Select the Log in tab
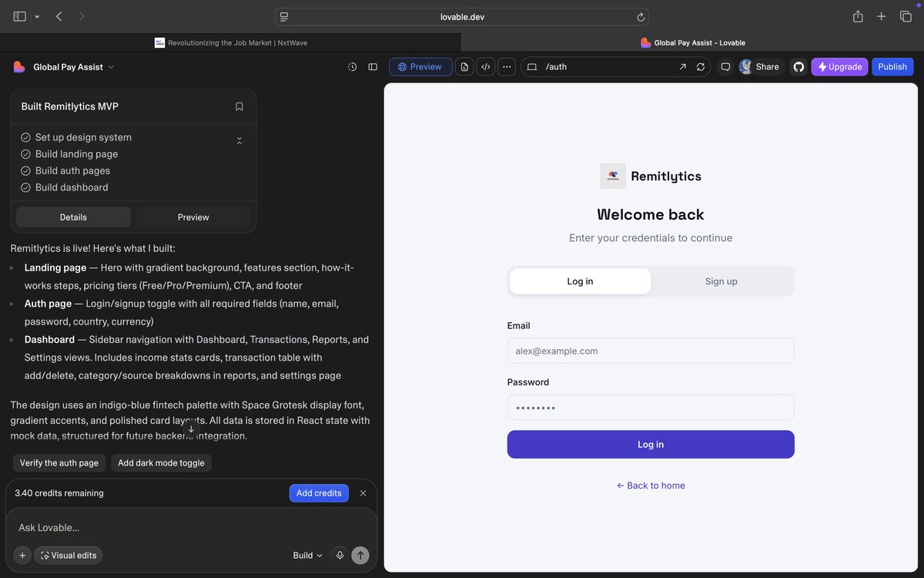 [580, 281]
